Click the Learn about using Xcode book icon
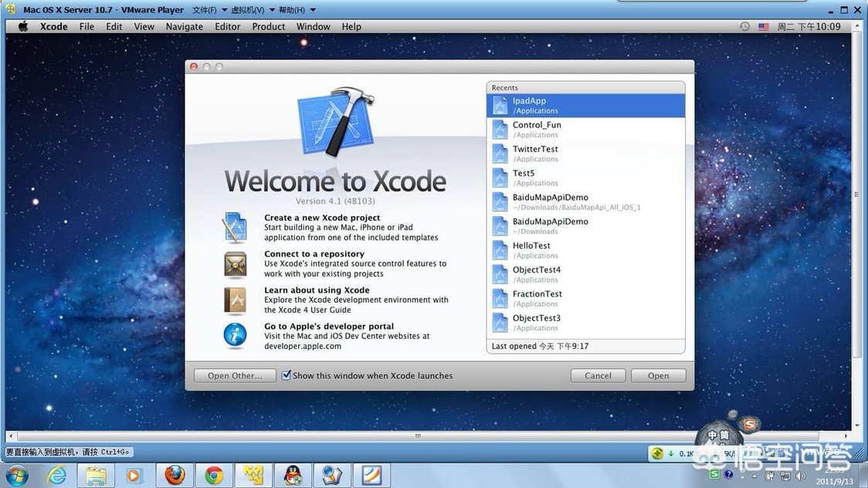The width and height of the screenshot is (868, 488). (236, 300)
